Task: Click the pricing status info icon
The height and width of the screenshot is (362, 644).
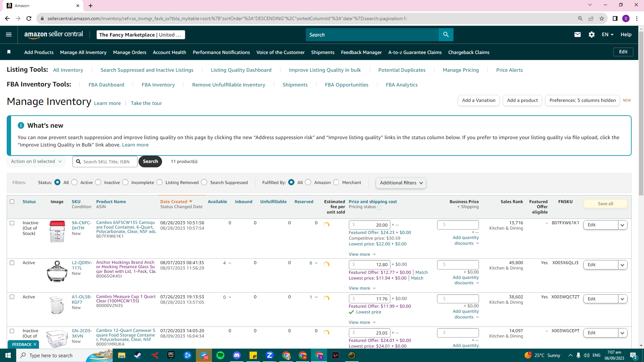Action: [x=379, y=207]
